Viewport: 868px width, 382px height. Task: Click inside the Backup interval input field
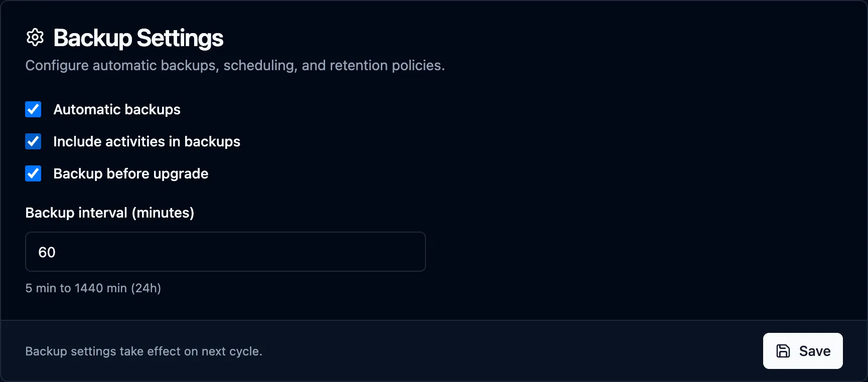[x=225, y=252]
